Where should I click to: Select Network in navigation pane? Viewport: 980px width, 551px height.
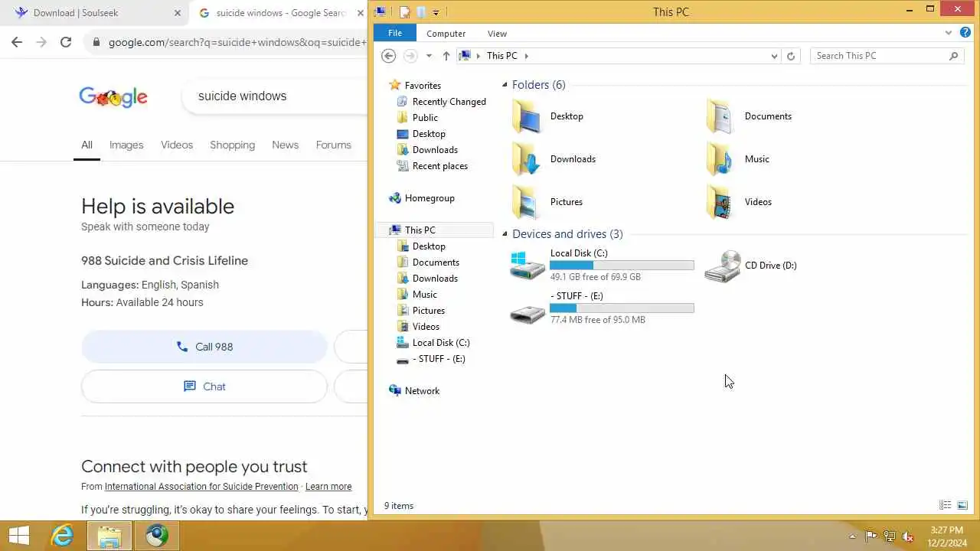pos(414,391)
